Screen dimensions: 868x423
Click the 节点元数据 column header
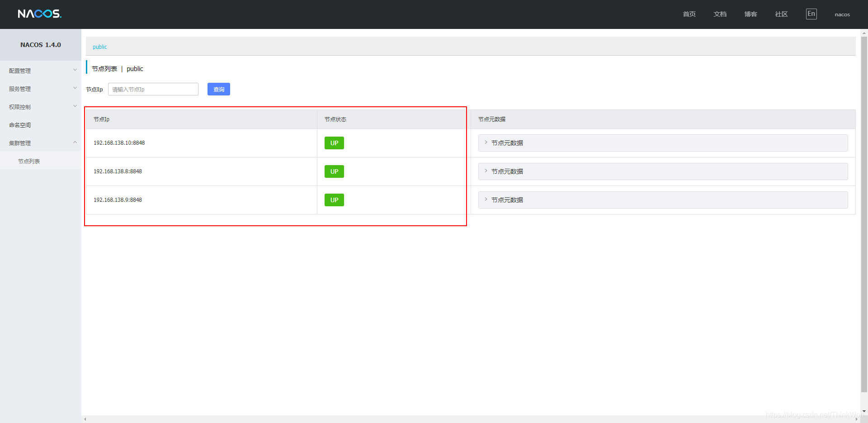click(x=663, y=119)
